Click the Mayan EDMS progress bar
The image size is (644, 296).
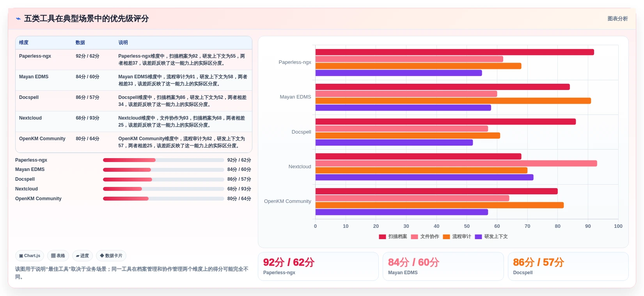tap(163, 170)
